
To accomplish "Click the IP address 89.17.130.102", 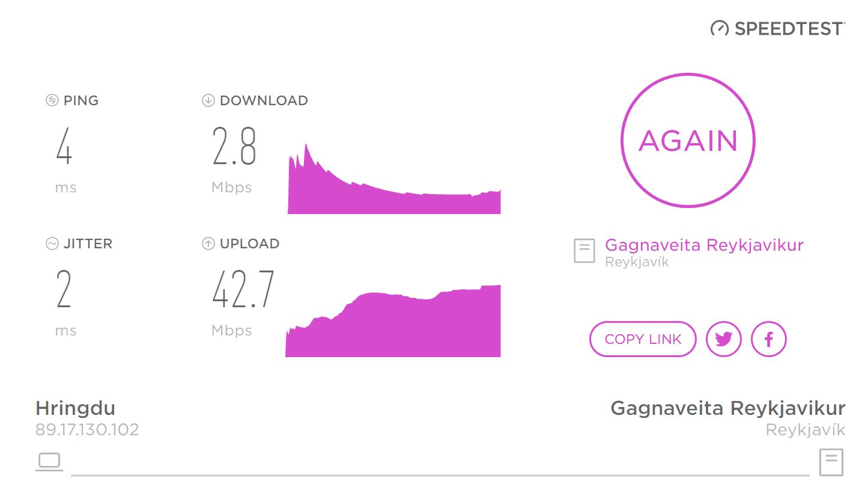I will [88, 429].
